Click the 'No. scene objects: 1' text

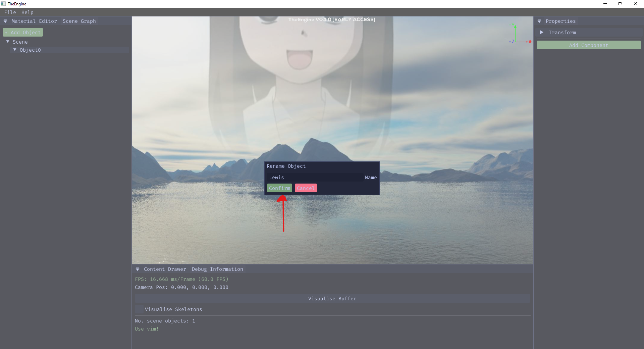(165, 321)
